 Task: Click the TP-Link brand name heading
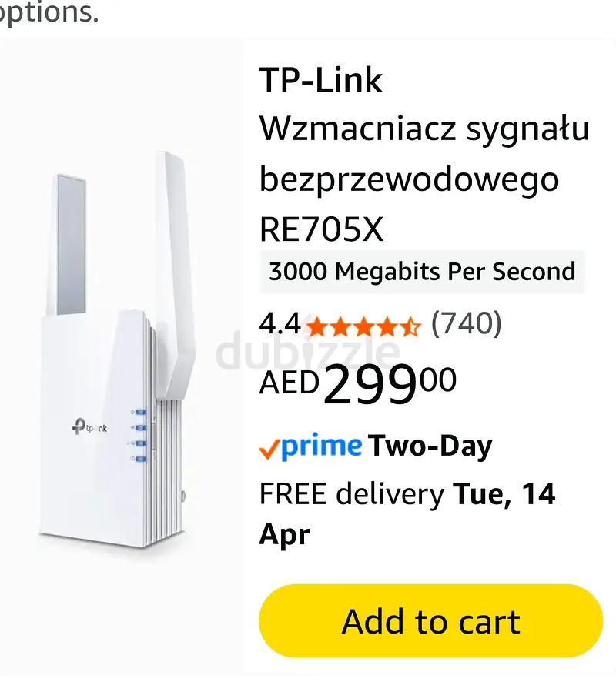click(321, 81)
